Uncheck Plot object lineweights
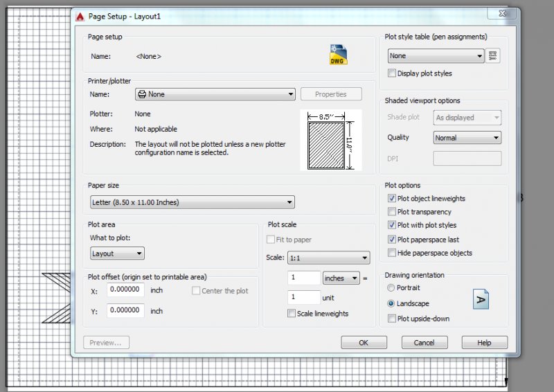 tap(391, 198)
